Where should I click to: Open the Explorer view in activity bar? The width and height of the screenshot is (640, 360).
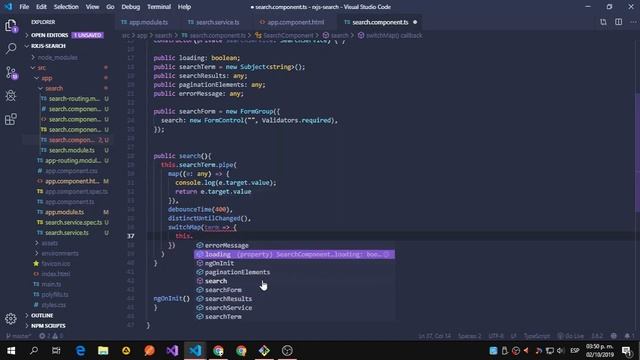pyautogui.click(x=11, y=26)
